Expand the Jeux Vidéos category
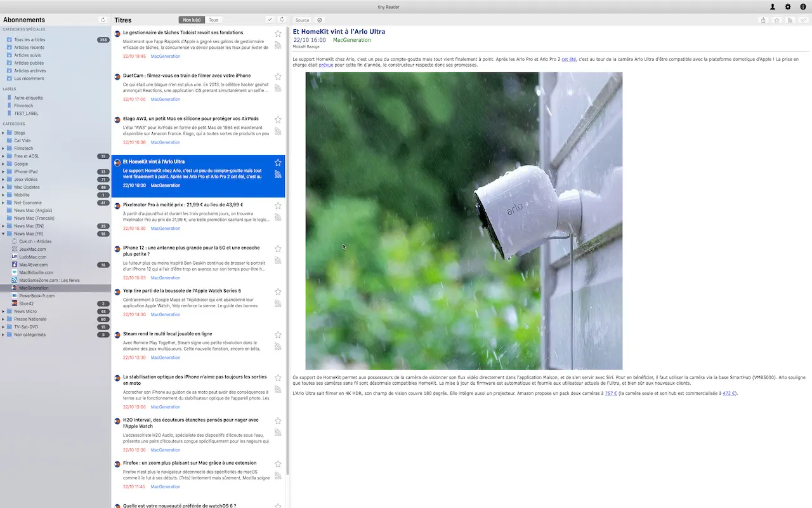The width and height of the screenshot is (812, 508). tap(4, 179)
